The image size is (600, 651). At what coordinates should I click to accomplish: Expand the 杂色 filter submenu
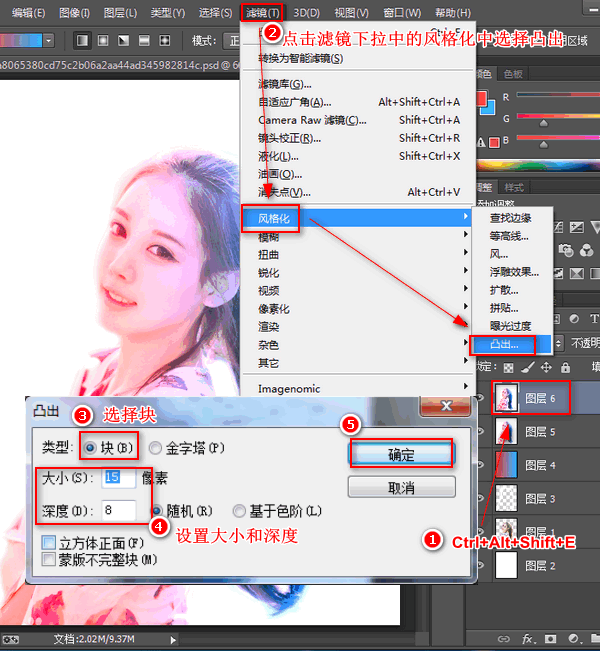[x=358, y=345]
